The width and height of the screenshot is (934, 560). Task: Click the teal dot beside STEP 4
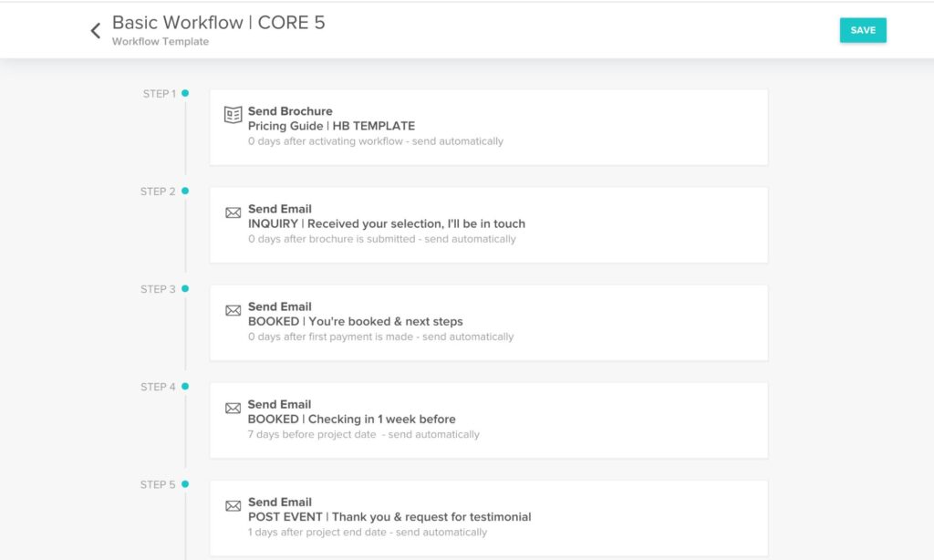pyautogui.click(x=185, y=387)
